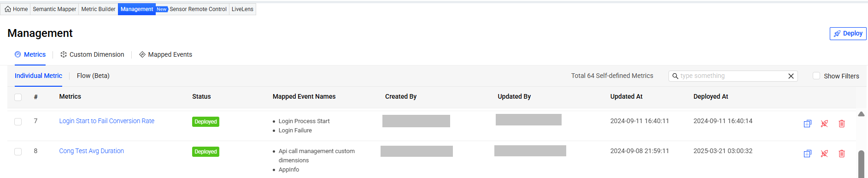The image size is (868, 178).
Task: Delete the Login Start to Fail Conversion Rate metric
Action: 842,124
